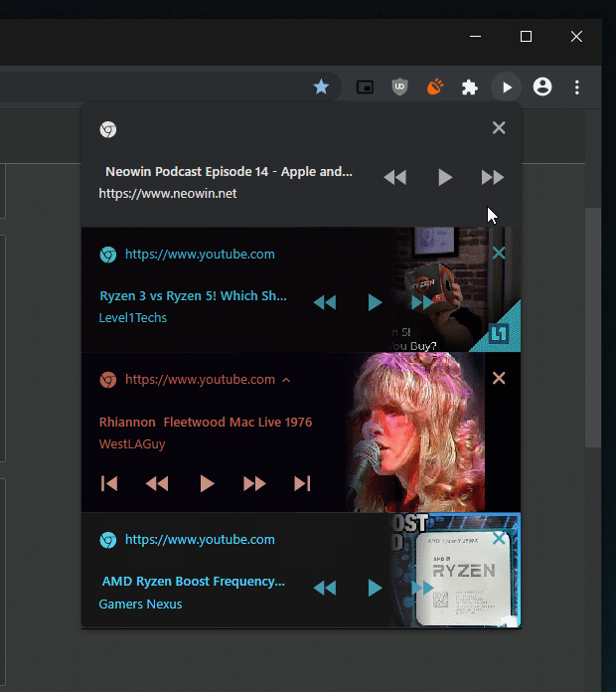Click the Rhiannon Fleetwood Mac Live 1976 title
The height and width of the screenshot is (692, 616).
pos(206,423)
